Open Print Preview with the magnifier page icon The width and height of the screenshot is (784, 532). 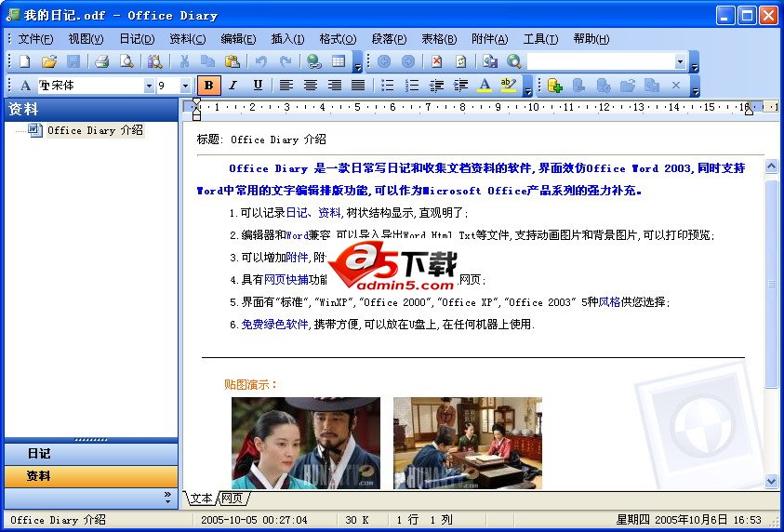127,61
